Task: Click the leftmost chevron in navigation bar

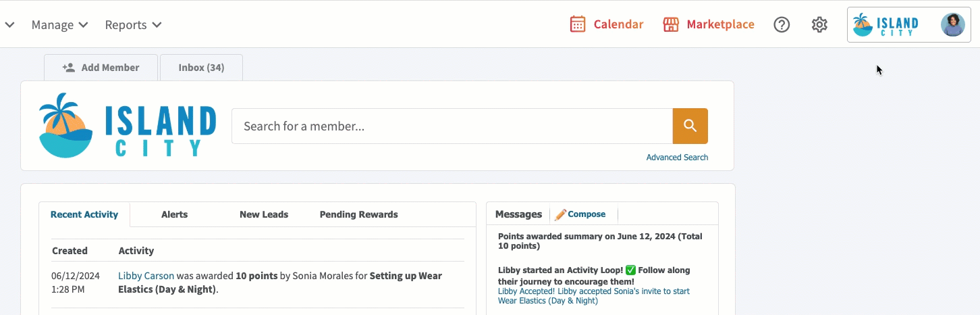Action: point(9,25)
